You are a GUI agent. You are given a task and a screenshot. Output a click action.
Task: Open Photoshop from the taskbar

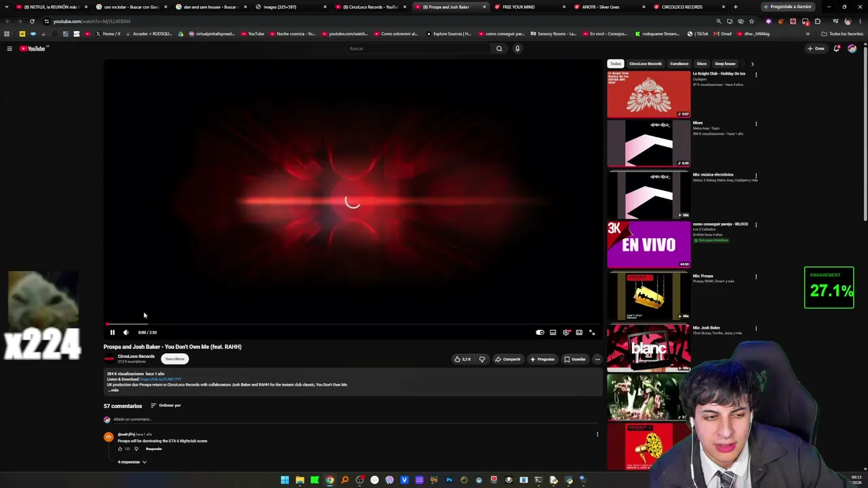(x=449, y=481)
